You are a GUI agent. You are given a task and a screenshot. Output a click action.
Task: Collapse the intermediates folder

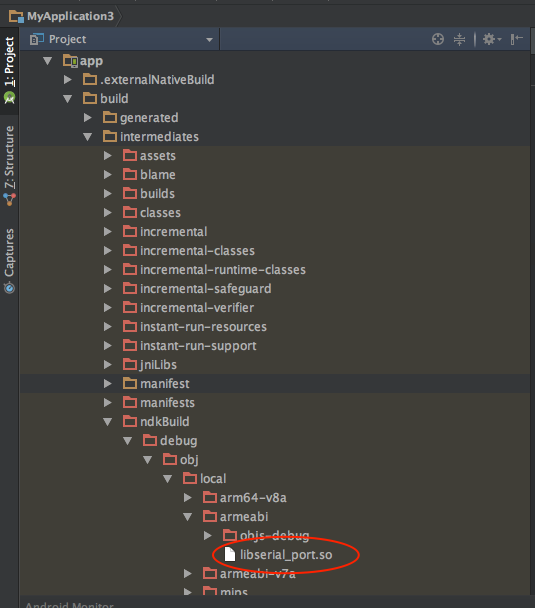[x=88, y=137]
